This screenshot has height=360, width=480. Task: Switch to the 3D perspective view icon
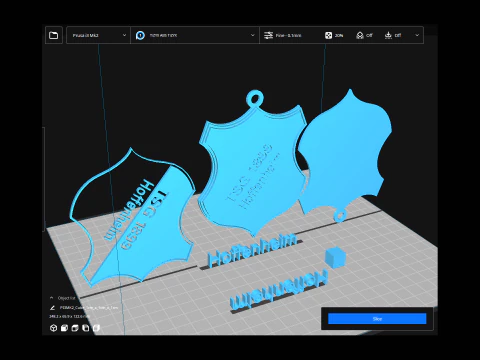point(53,328)
